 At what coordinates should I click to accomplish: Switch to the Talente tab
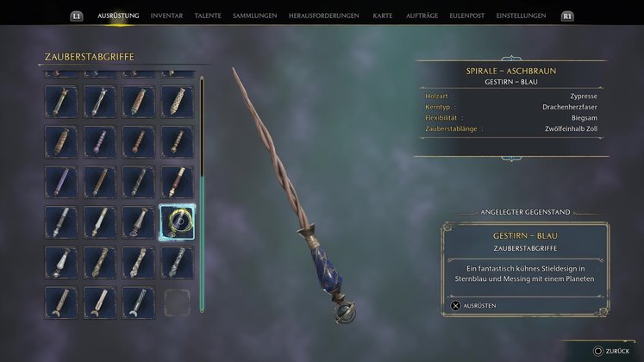click(208, 16)
